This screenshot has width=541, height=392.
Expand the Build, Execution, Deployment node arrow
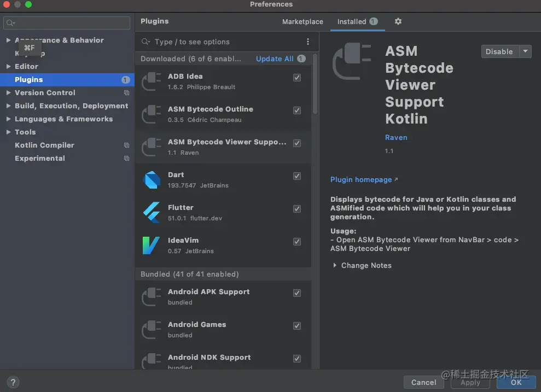pos(8,106)
